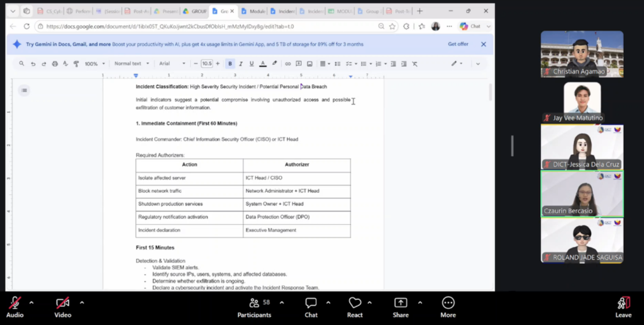Switch to the Perform browser tab
This screenshot has width=644, height=325.
[x=79, y=11]
